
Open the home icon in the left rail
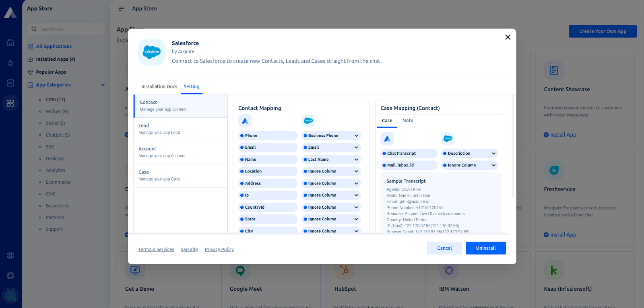point(10,43)
